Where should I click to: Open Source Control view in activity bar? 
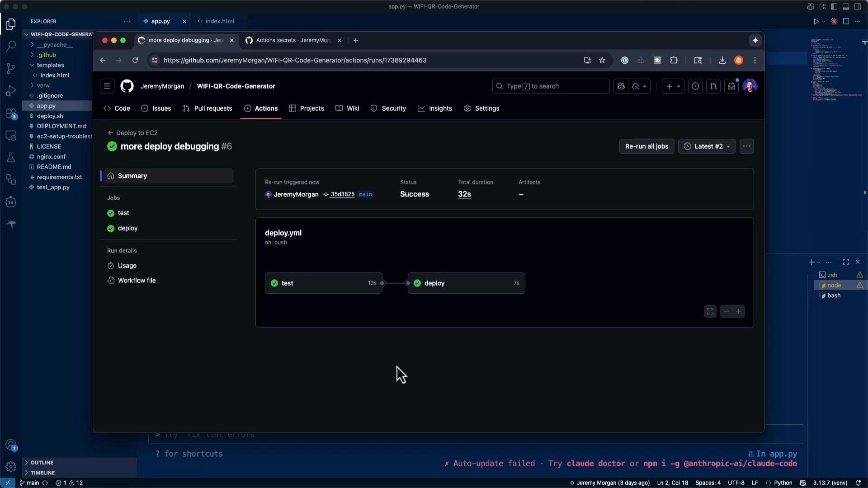click(x=11, y=68)
